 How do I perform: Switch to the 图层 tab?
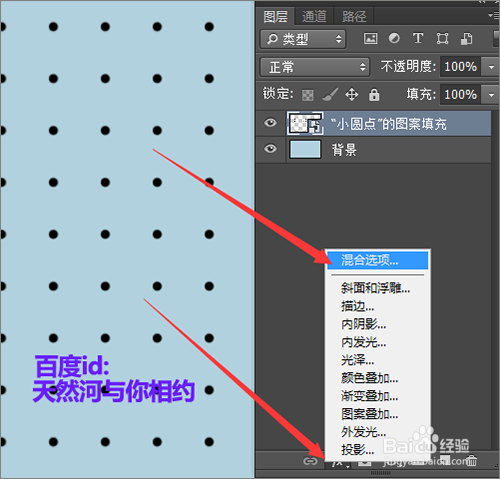point(275,16)
